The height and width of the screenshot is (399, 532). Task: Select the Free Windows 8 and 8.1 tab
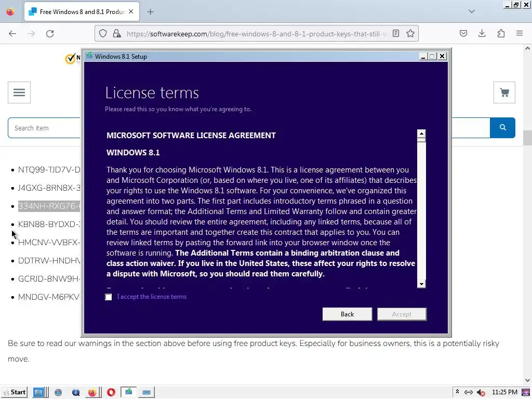[x=82, y=12]
